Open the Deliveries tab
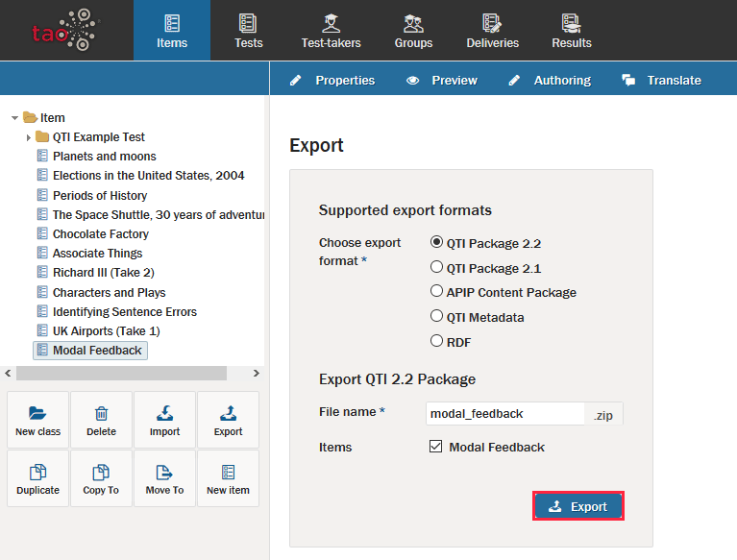 coord(492,31)
